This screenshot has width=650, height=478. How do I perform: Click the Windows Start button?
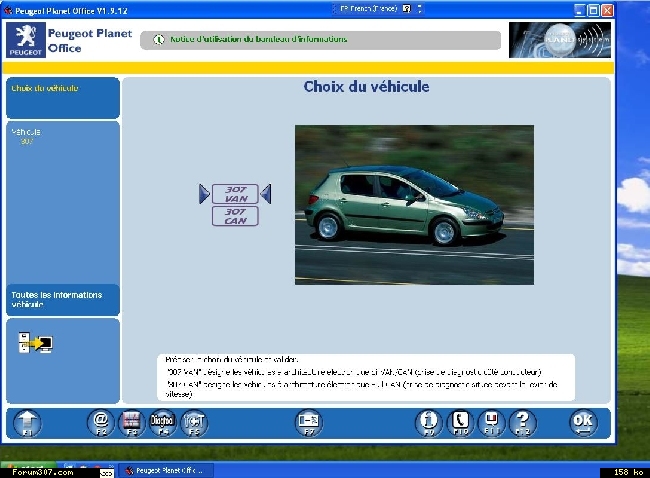[x=28, y=466]
